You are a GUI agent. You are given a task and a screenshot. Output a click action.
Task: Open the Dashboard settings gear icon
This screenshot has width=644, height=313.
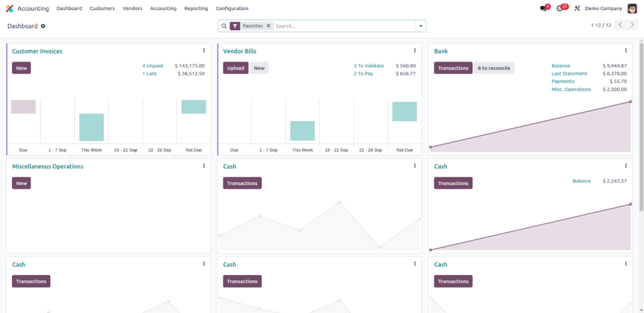43,26
